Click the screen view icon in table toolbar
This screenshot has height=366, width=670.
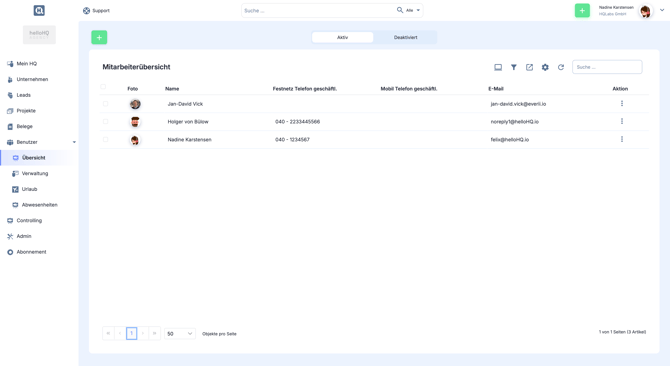498,67
